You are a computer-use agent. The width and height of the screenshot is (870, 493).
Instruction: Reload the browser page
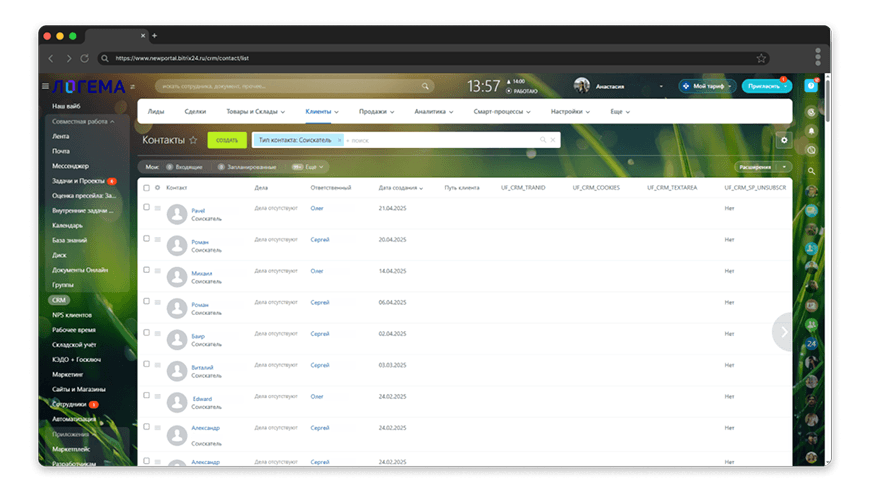(85, 58)
